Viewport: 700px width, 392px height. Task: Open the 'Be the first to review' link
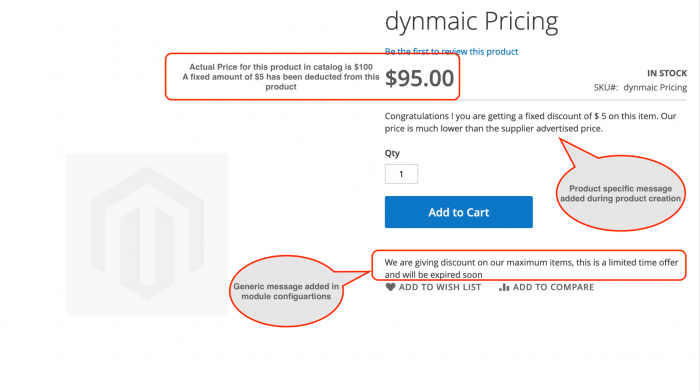tap(451, 51)
